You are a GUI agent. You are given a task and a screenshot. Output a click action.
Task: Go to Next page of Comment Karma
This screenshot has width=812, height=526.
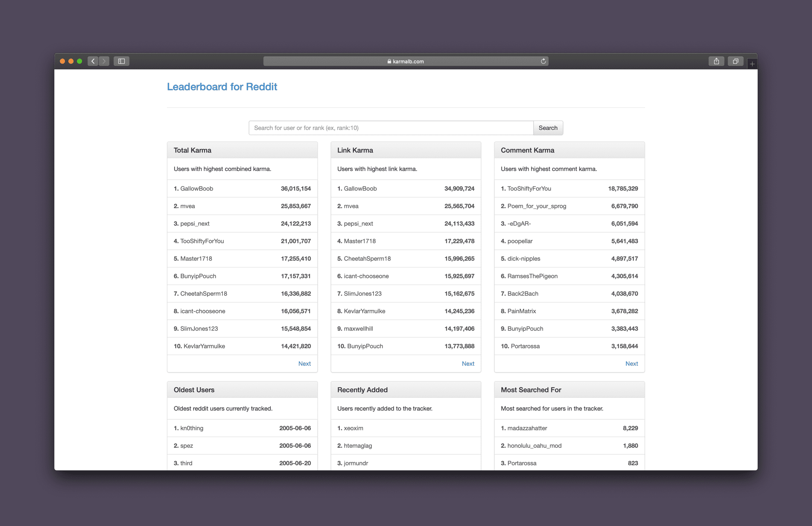tap(631, 364)
